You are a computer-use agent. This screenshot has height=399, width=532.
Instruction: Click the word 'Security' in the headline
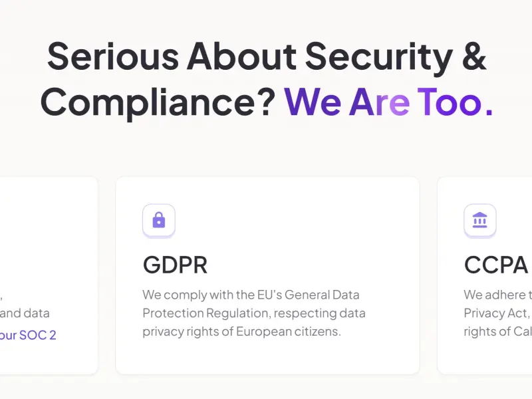click(x=379, y=58)
